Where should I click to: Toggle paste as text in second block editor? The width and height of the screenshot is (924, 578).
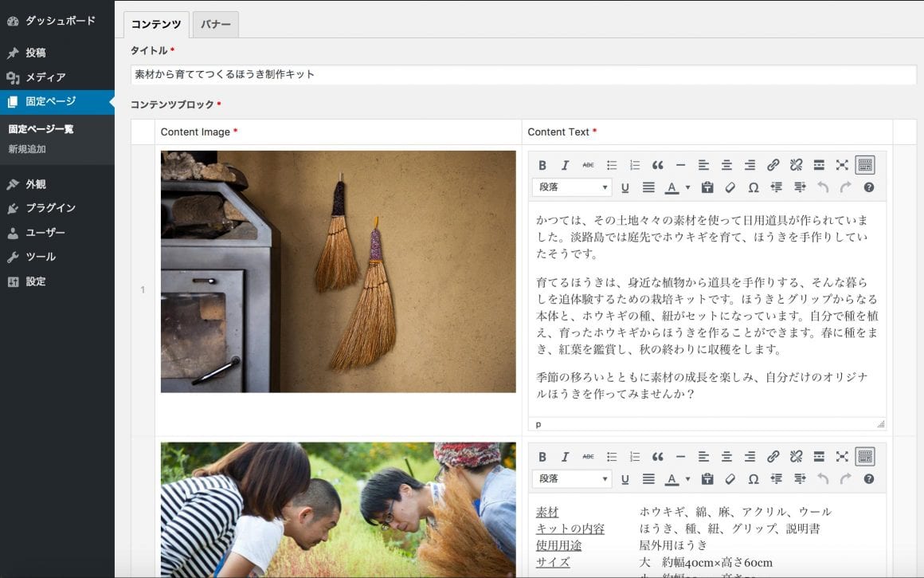(707, 479)
